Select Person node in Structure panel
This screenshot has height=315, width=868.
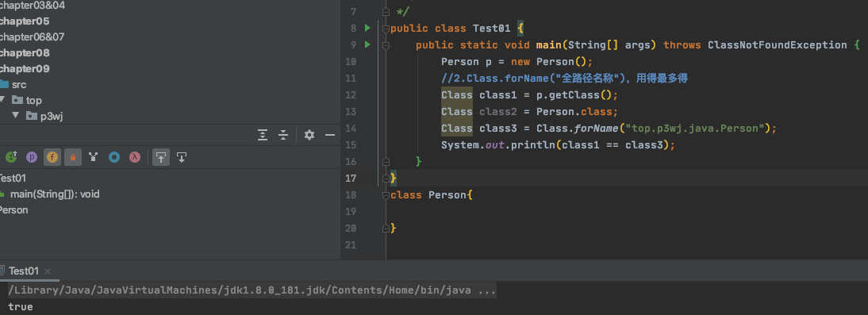click(13, 210)
